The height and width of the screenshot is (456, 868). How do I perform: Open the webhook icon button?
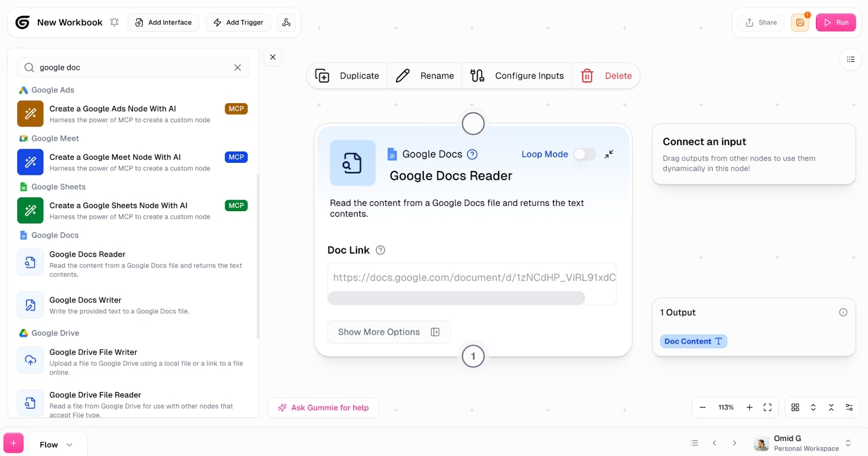coord(286,22)
